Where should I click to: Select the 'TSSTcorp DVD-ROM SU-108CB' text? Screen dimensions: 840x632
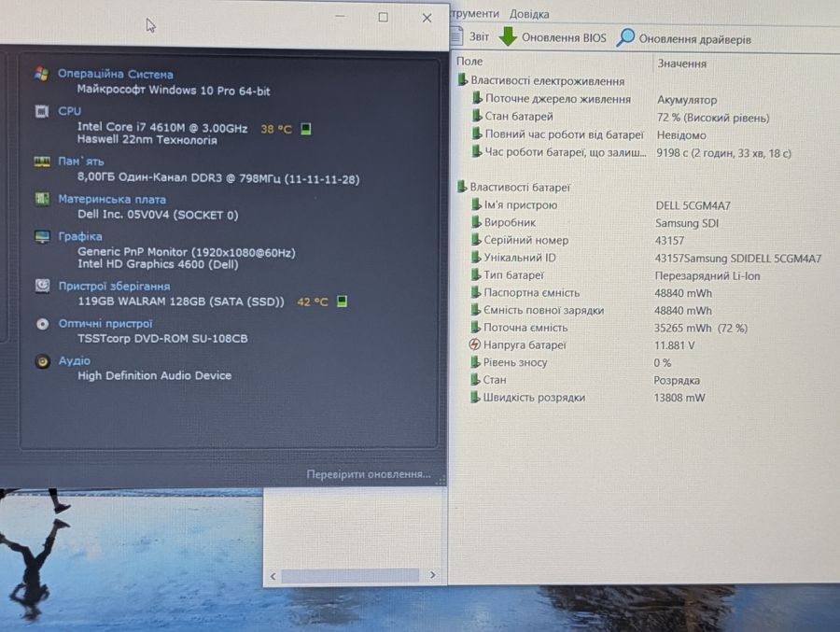pyautogui.click(x=162, y=338)
